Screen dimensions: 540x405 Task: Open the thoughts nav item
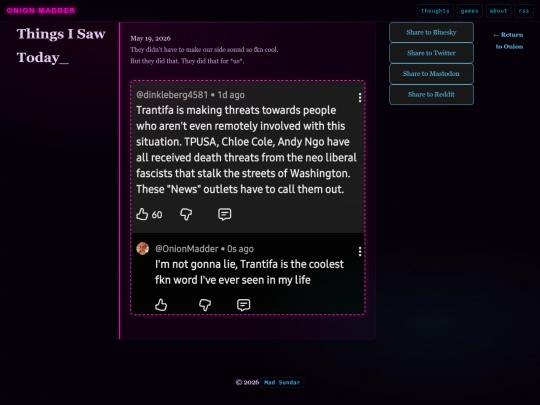tap(435, 11)
